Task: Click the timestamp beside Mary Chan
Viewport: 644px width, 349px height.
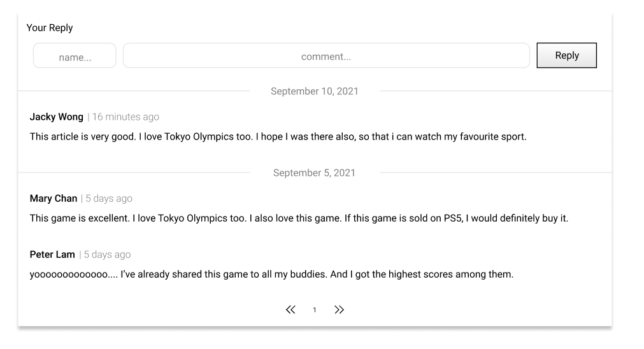Action: pos(109,199)
